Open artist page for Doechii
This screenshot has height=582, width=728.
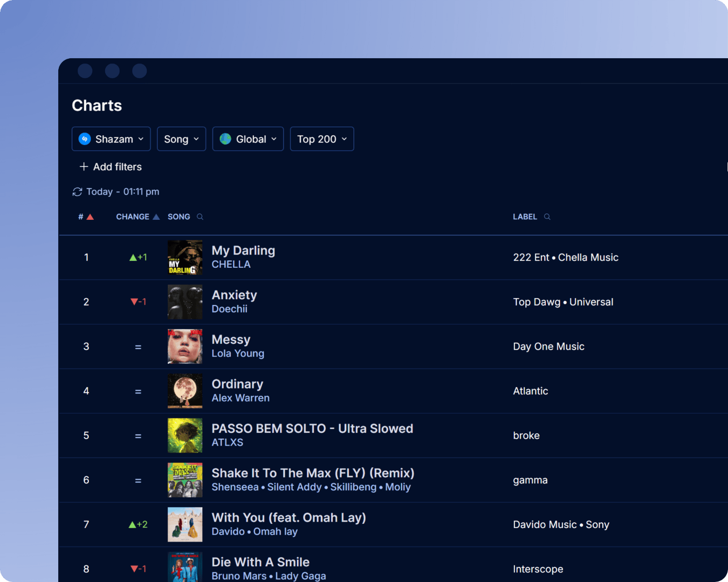point(230,309)
